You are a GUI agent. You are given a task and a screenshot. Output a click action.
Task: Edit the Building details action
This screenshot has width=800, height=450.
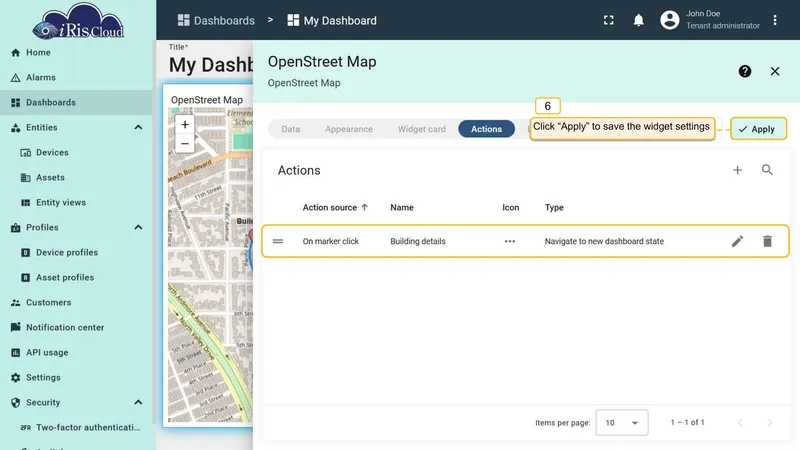point(737,241)
